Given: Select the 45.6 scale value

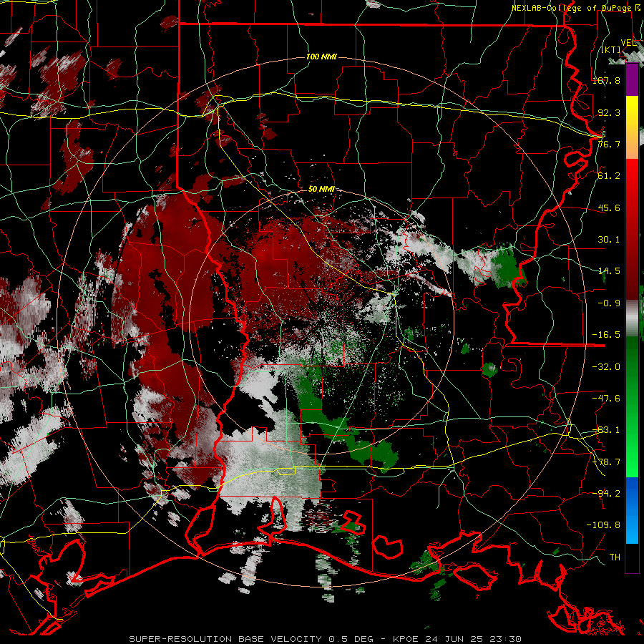Looking at the screenshot, I should [609, 208].
